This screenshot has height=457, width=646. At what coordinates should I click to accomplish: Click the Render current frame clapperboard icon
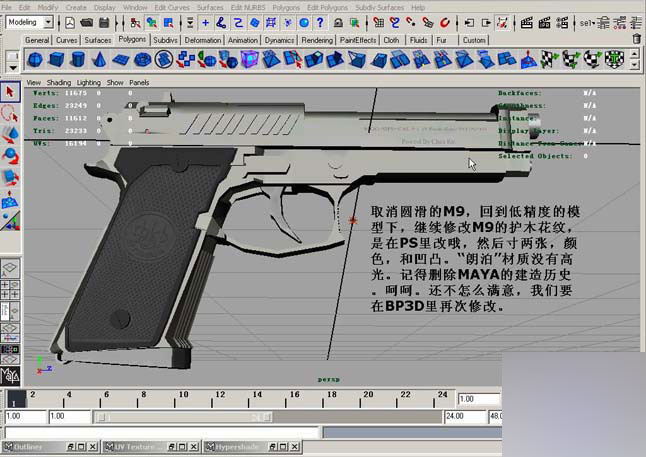(x=527, y=23)
